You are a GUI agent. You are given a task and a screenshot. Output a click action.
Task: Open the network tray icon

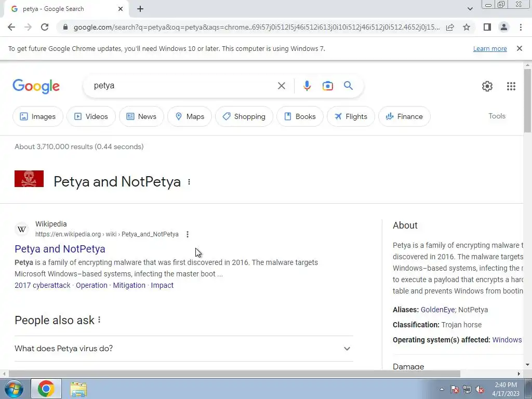[467, 390]
